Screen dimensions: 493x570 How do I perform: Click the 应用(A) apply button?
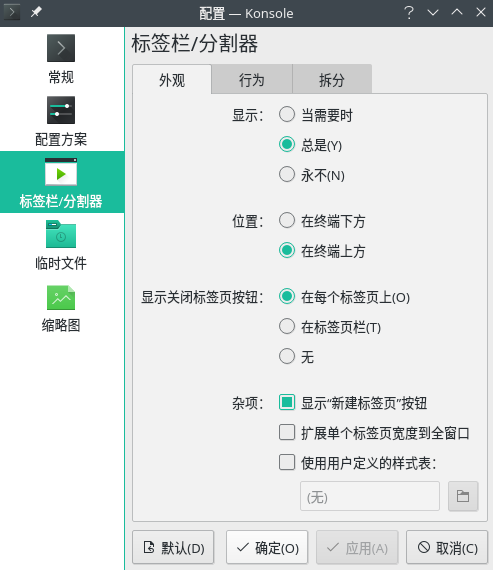pyautogui.click(x=357, y=547)
